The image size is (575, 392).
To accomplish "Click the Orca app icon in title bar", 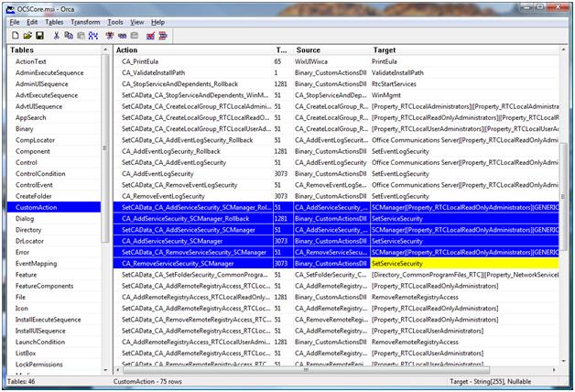I will 11,9.
